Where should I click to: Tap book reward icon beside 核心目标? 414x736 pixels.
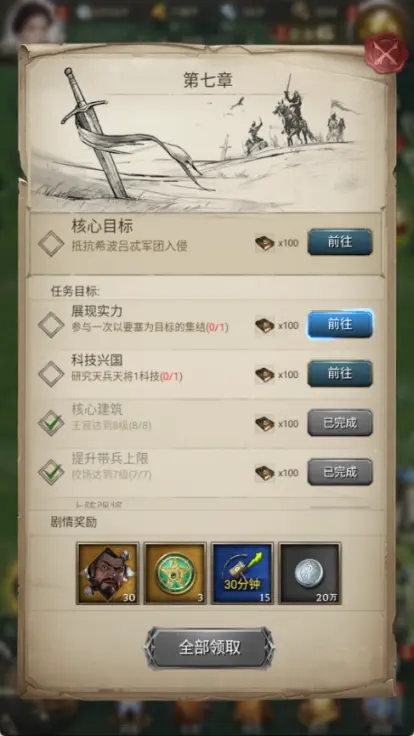click(265, 243)
